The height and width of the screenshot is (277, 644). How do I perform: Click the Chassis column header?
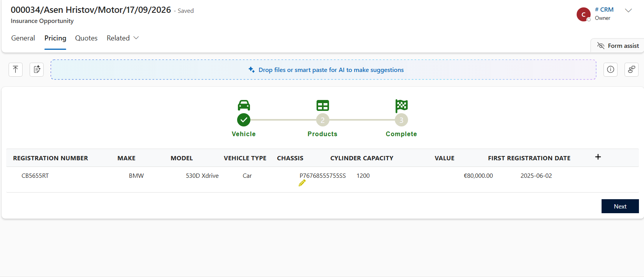pos(290,158)
